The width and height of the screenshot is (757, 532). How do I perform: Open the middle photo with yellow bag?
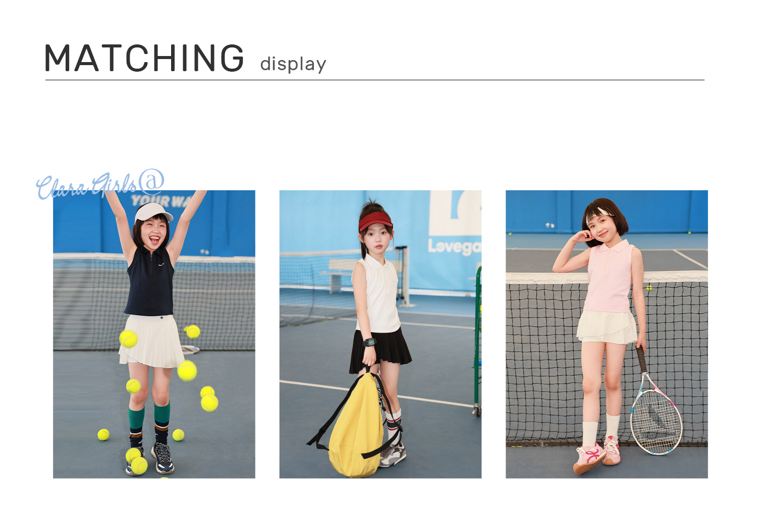[381, 334]
